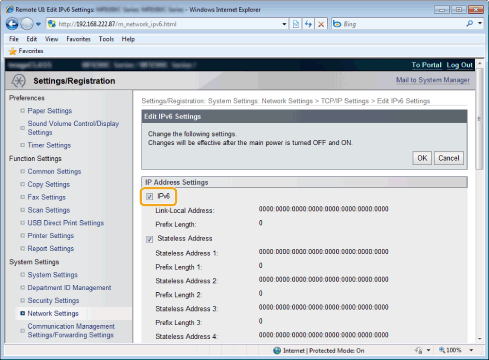The image size is (489, 360).
Task: Open the View menu
Action: (52, 39)
